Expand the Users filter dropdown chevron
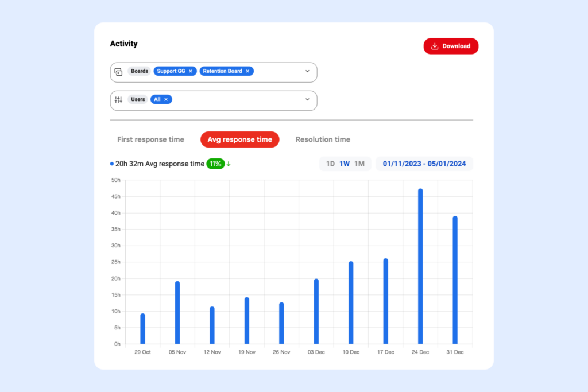This screenshot has height=392, width=588. tap(308, 99)
